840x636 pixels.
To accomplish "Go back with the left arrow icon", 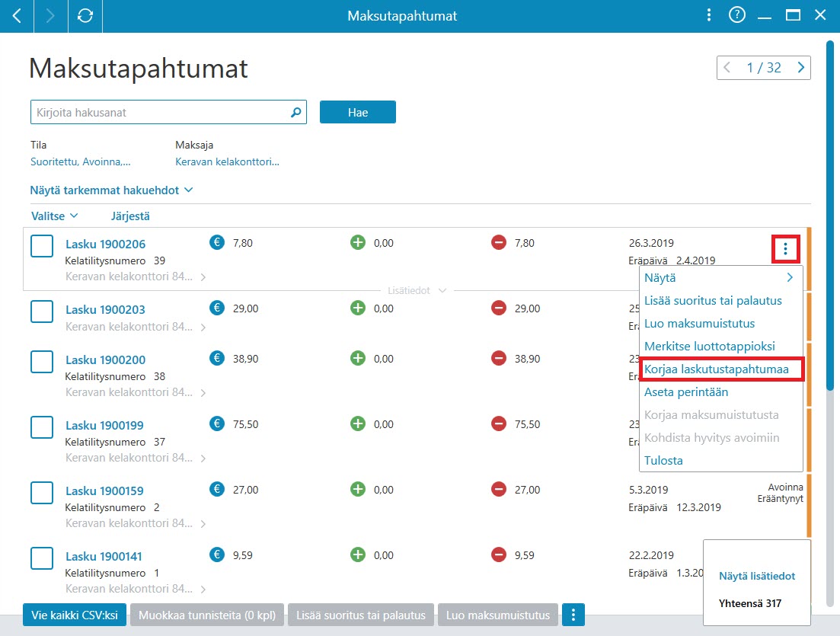I will [x=17, y=16].
